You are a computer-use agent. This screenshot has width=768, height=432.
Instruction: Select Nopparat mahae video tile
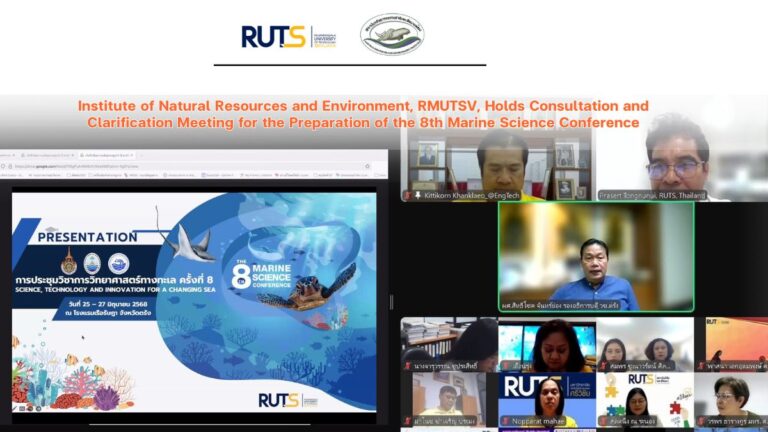(547, 399)
